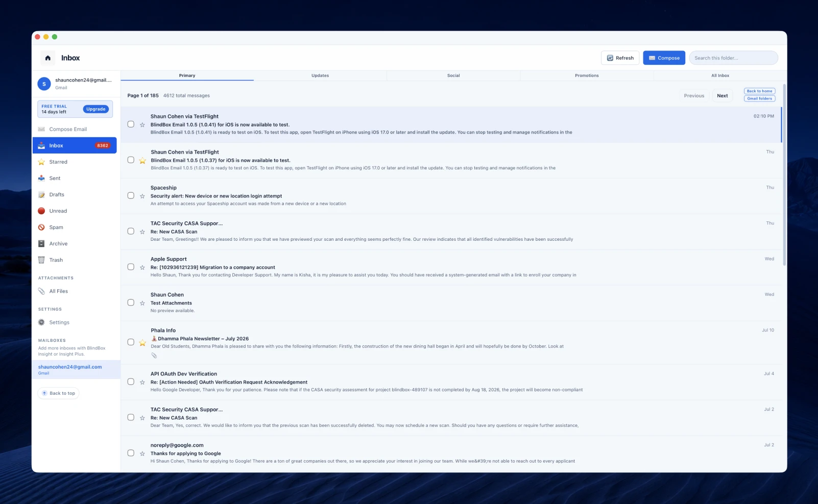Open the Archive folder icon
818x504 pixels.
coord(41,244)
